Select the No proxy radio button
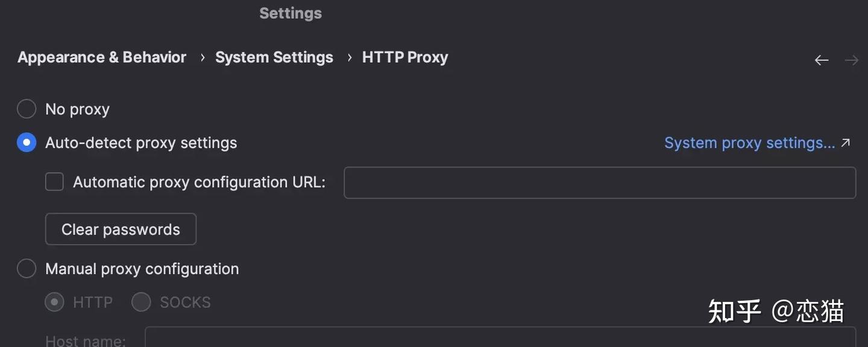868x347 pixels. point(27,108)
